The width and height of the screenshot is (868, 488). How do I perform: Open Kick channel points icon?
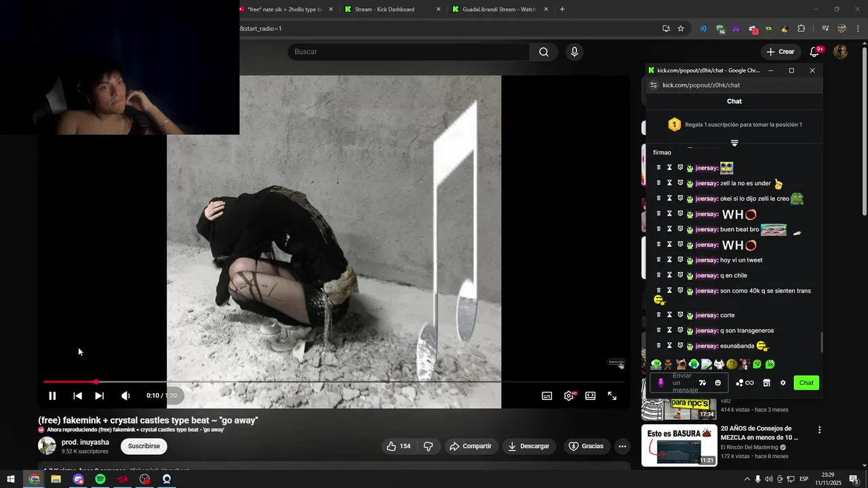745,383
